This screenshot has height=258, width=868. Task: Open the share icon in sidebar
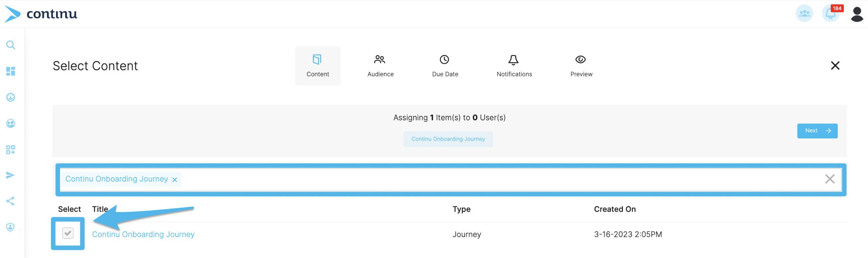click(10, 201)
